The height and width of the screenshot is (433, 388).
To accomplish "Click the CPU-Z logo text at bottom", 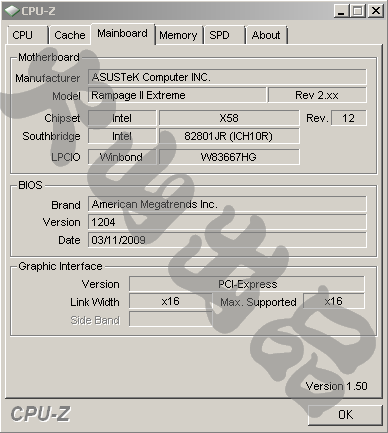I will [40, 414].
